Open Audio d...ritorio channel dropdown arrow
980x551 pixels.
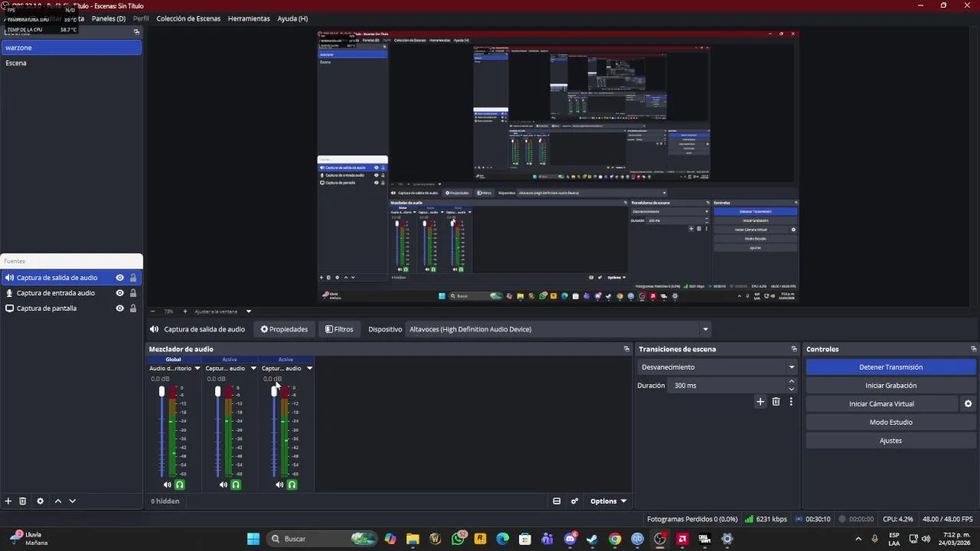click(197, 368)
